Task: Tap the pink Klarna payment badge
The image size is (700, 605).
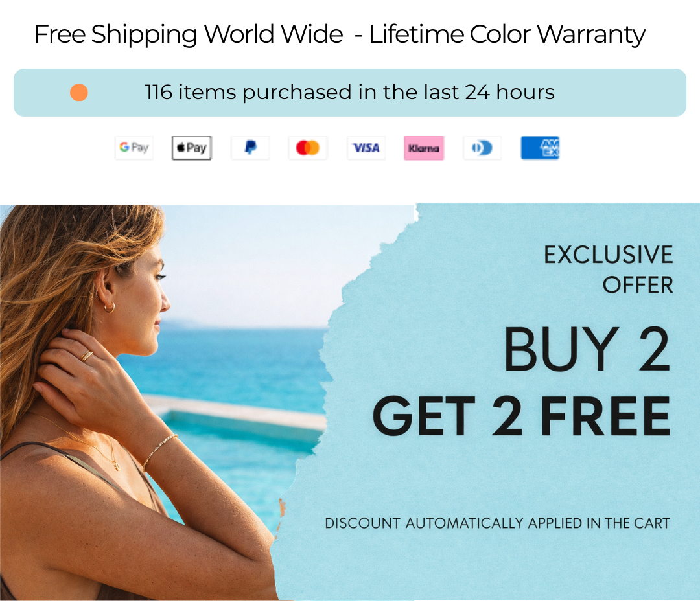Action: pos(424,148)
